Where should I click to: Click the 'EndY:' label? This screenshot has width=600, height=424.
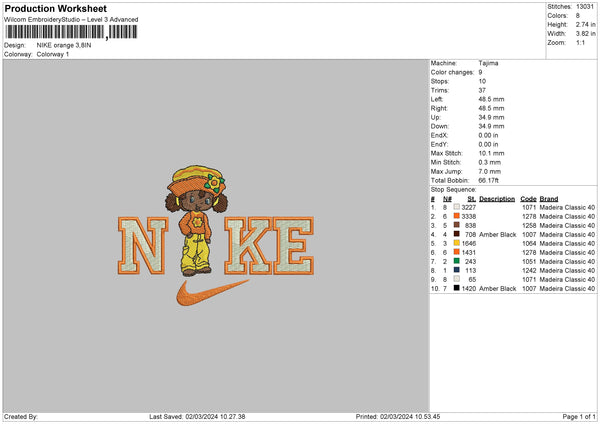(439, 144)
